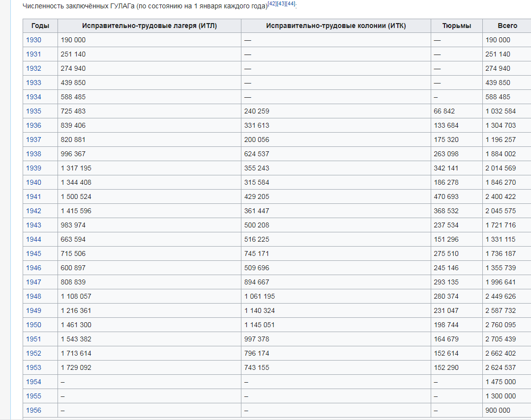Open footnote reference [43]
Screen dimensions: 531x420
(281, 4)
